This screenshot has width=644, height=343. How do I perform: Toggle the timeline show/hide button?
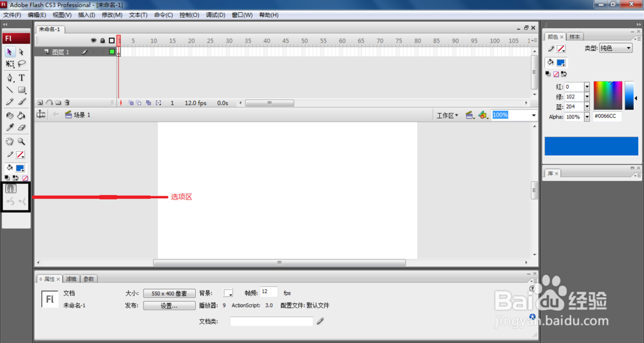click(x=41, y=115)
